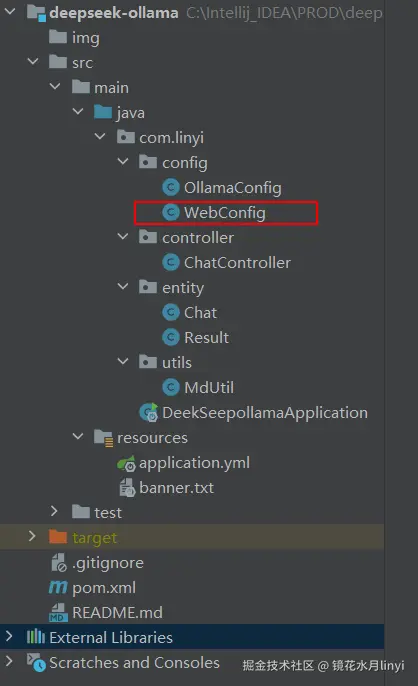Viewport: 418px width, 686px height.
Task: Click the README.md markdown file icon
Action: (58, 612)
